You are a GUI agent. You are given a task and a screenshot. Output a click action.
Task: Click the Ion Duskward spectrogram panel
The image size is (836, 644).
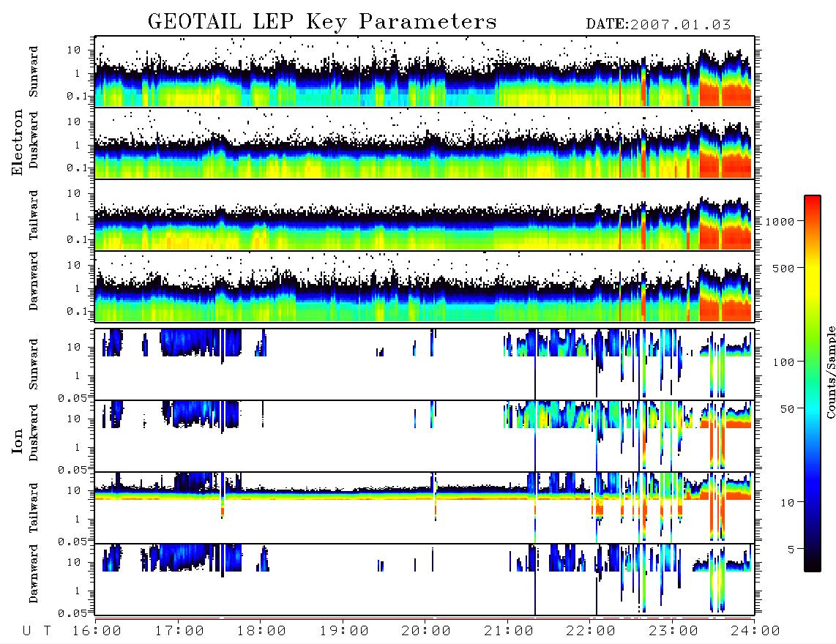tap(425, 435)
